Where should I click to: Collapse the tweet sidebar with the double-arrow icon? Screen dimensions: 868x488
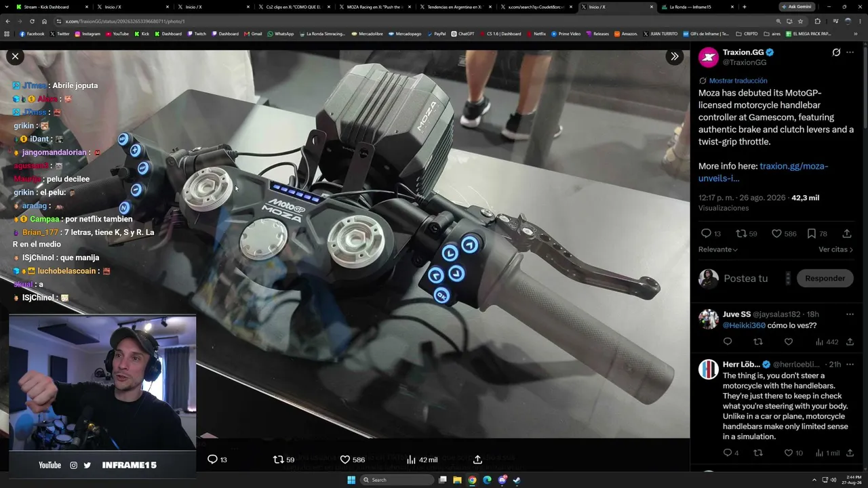pos(674,56)
